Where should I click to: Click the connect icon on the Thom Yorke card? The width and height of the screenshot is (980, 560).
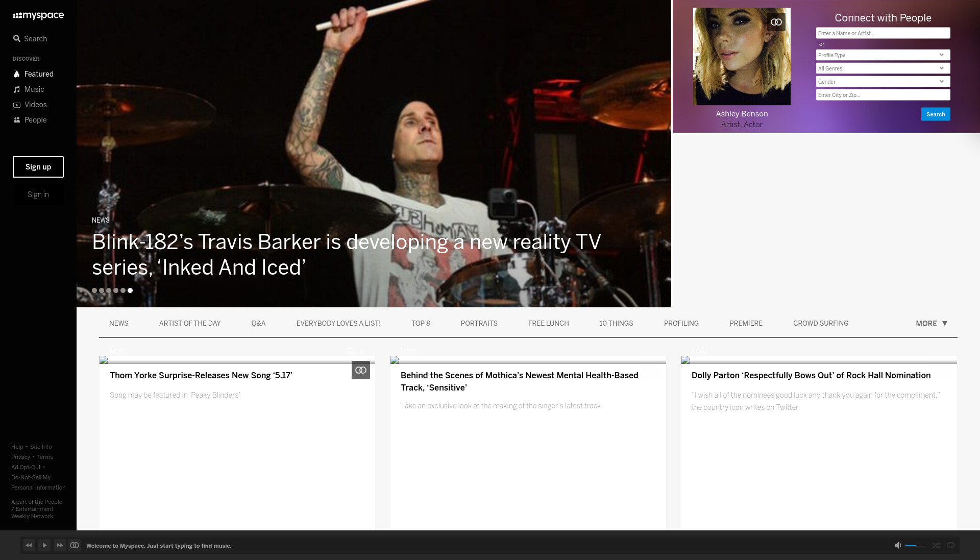tap(361, 370)
